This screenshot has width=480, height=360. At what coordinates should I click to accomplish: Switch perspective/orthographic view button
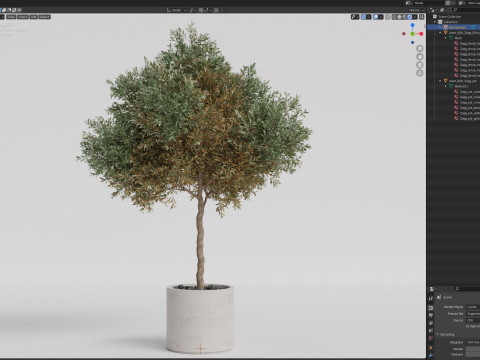coord(420,73)
